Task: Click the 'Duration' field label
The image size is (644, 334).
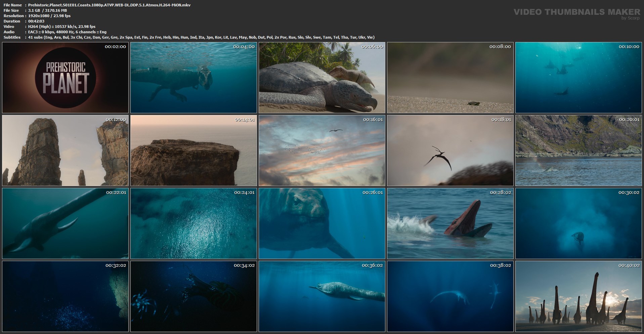Action: point(12,21)
